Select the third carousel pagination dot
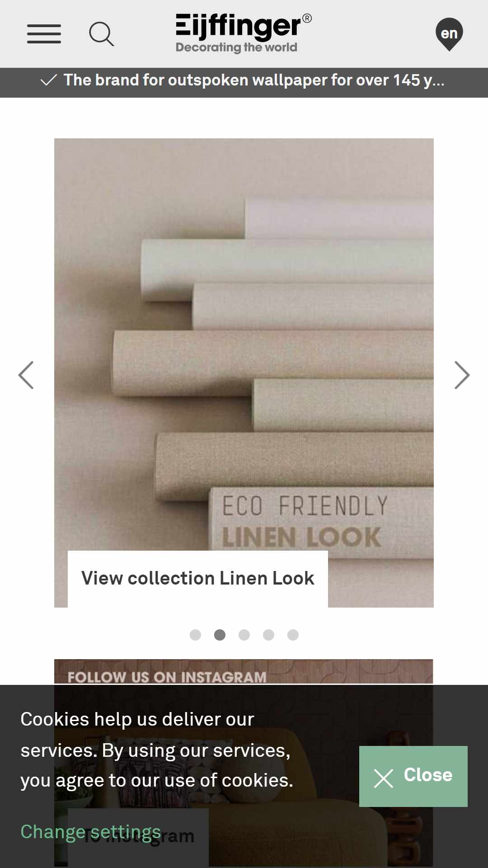The image size is (488, 868). click(x=244, y=635)
